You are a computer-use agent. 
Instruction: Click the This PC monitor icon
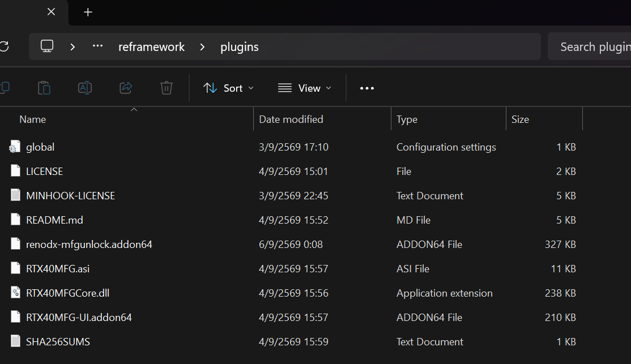[47, 46]
